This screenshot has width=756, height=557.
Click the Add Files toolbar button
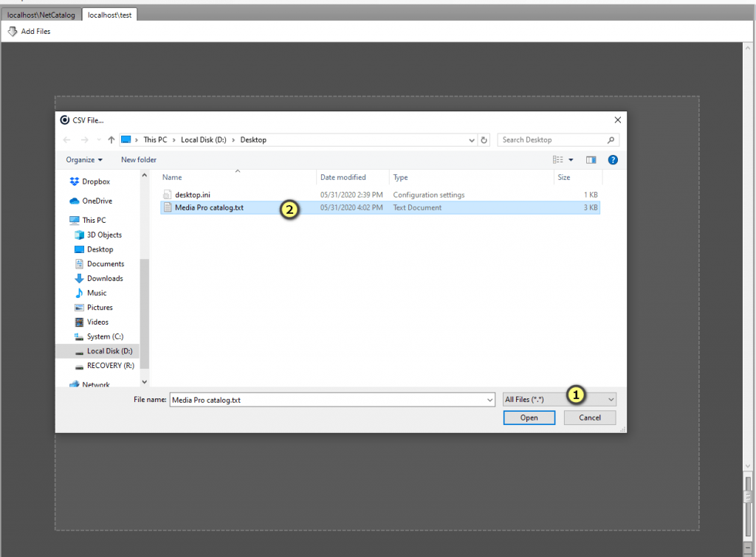click(x=30, y=32)
